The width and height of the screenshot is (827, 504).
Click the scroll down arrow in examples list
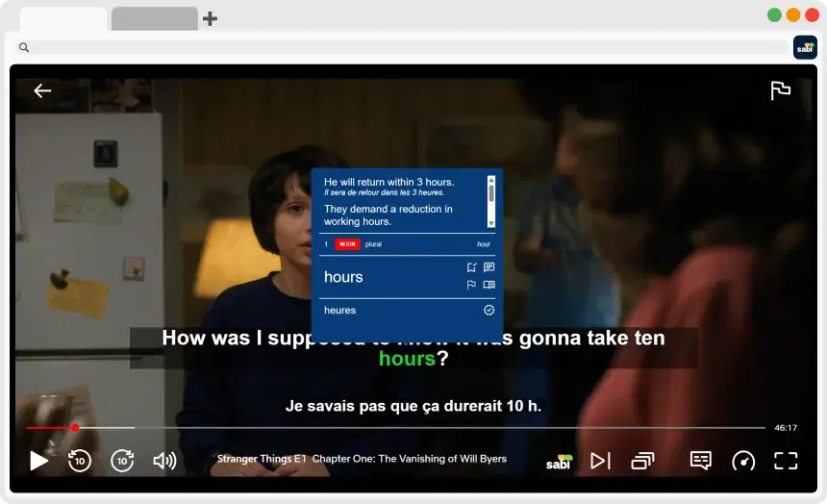[491, 224]
